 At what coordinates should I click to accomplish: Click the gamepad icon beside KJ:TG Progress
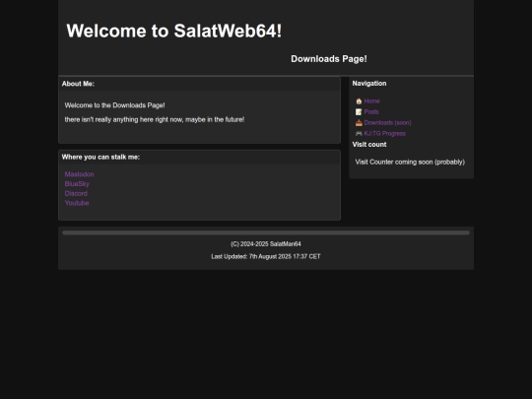pos(359,134)
